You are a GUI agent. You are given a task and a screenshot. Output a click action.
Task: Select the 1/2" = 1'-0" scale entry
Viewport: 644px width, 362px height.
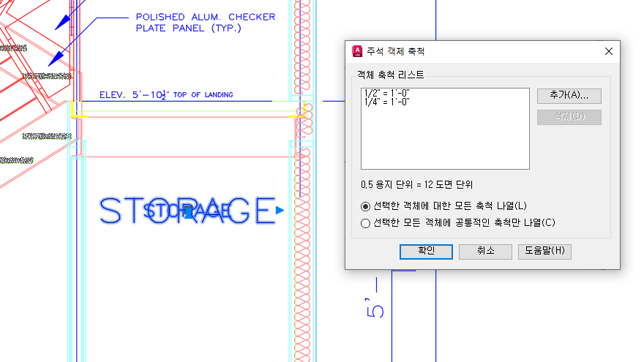[387, 93]
